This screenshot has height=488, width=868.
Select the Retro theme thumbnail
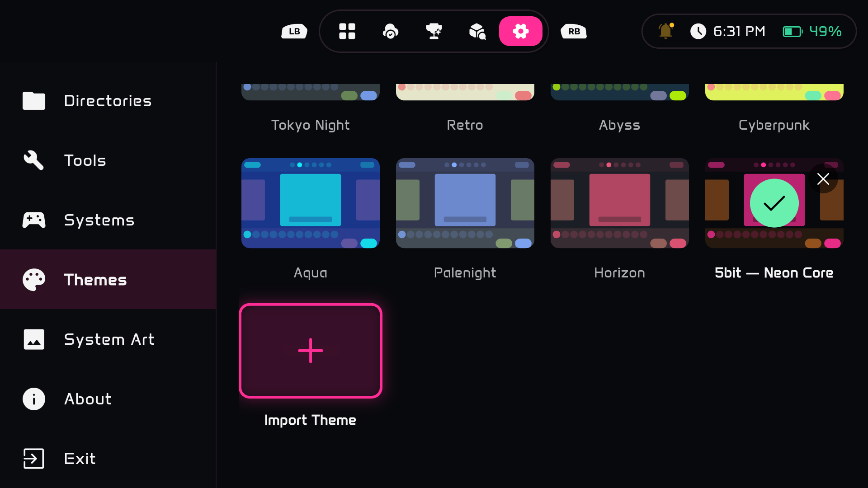tap(465, 92)
